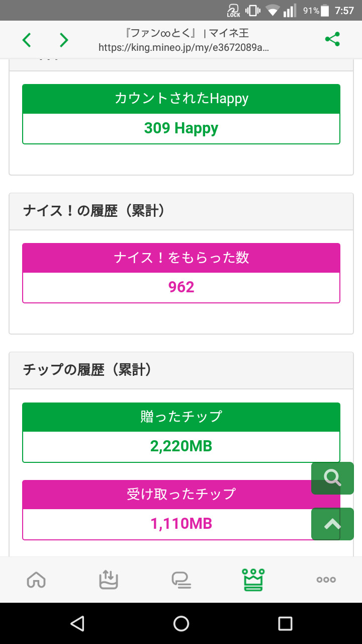Select the crown tab in bottom navigation
The height and width of the screenshot is (644, 362).
point(253,580)
